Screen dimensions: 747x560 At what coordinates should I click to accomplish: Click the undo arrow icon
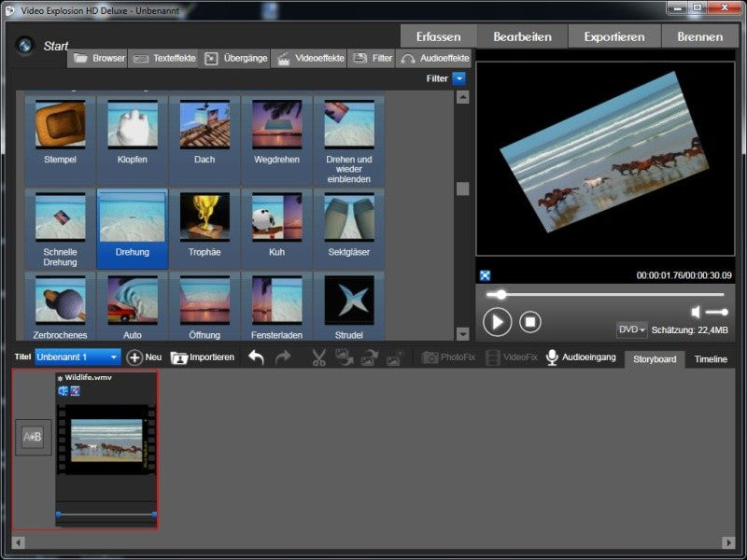pyautogui.click(x=256, y=357)
